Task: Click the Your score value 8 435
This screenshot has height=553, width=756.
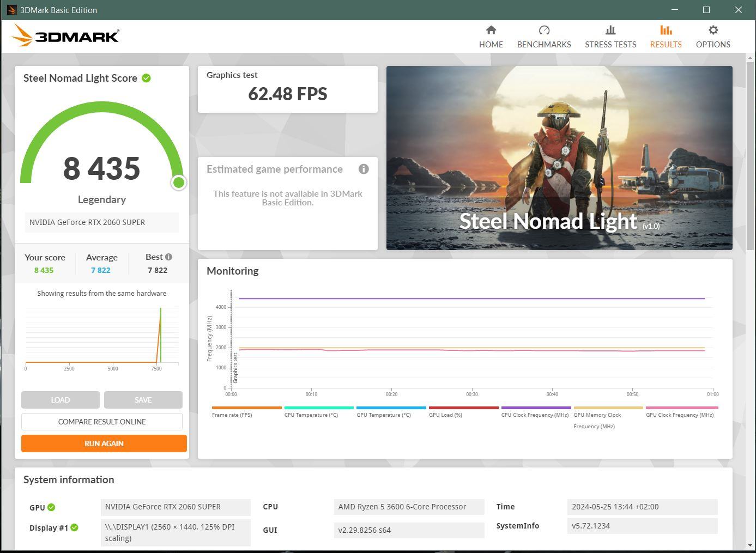Action: 44,270
